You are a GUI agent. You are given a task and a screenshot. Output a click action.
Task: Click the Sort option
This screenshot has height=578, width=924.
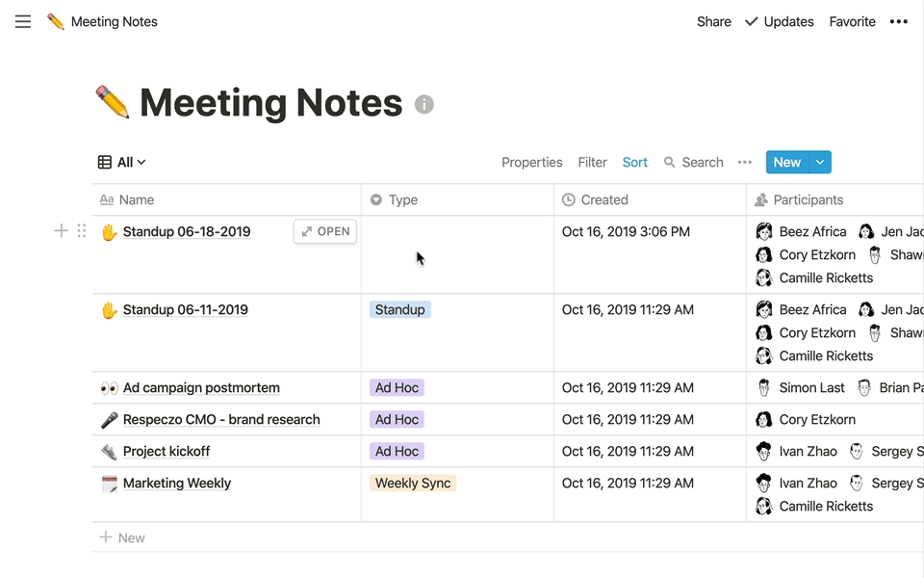[634, 163]
